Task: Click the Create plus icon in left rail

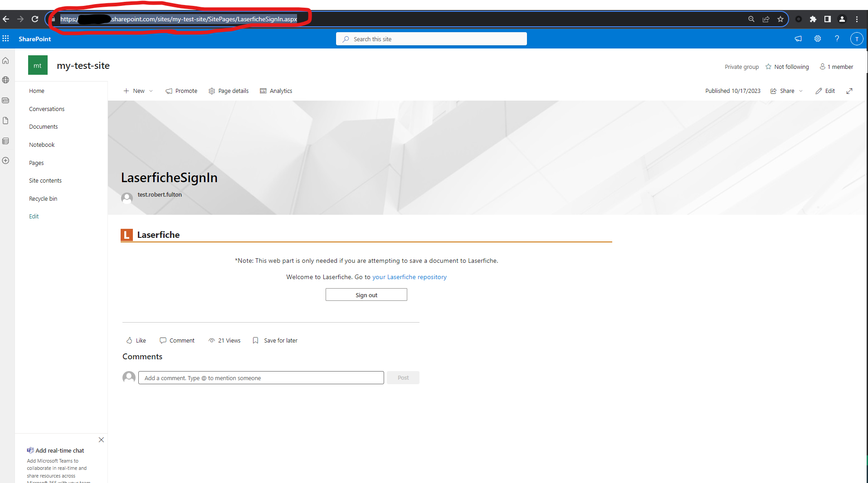Action: 6,160
